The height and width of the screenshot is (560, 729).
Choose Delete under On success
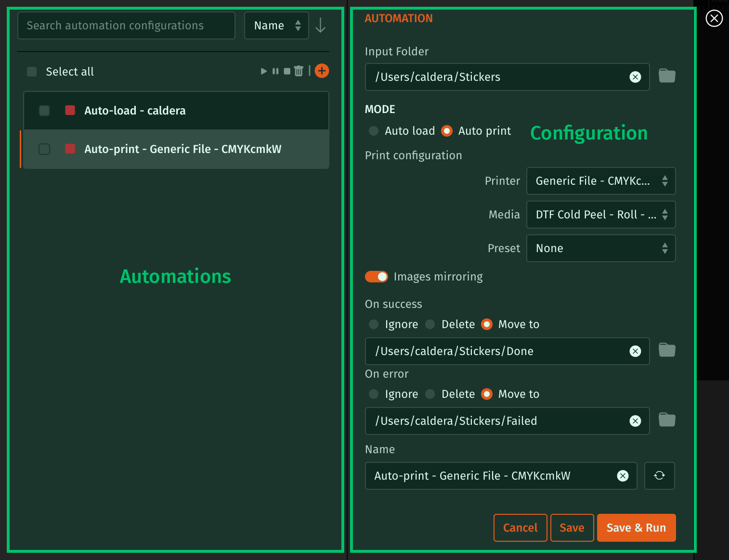(430, 324)
